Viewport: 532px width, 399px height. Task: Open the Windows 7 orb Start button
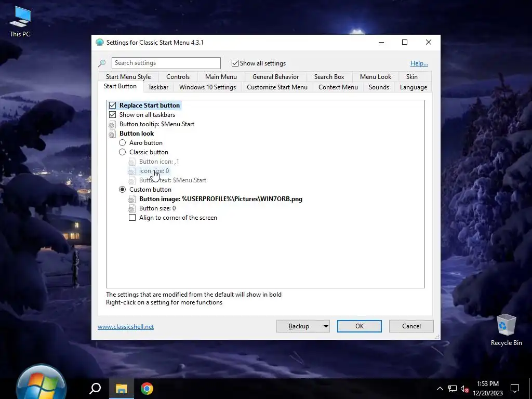pos(42,383)
